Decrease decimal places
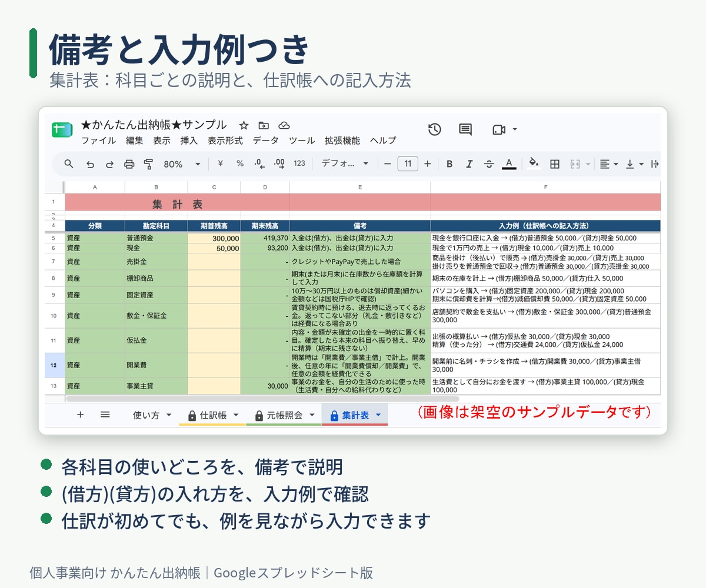Viewport: 706px width, 588px height. [259, 163]
